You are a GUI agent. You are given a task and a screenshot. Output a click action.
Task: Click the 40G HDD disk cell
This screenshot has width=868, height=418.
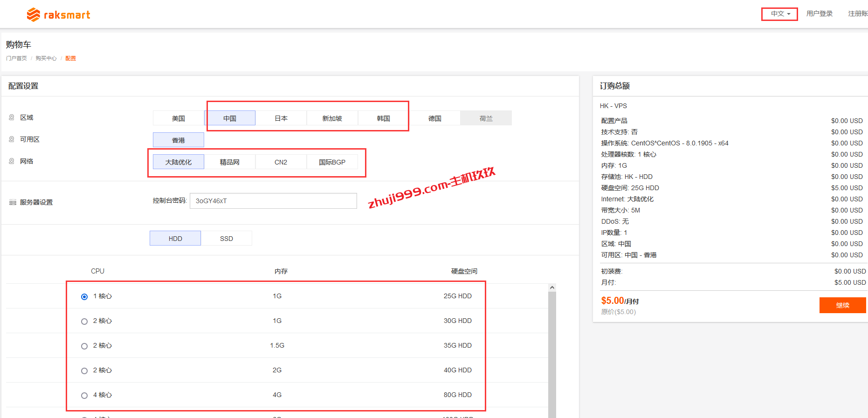(x=458, y=370)
